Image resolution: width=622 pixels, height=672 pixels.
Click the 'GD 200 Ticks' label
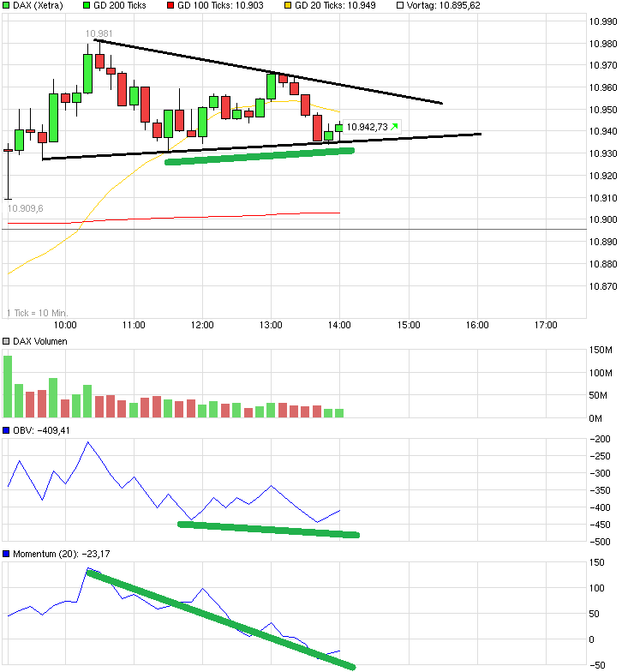pyautogui.click(x=120, y=5)
